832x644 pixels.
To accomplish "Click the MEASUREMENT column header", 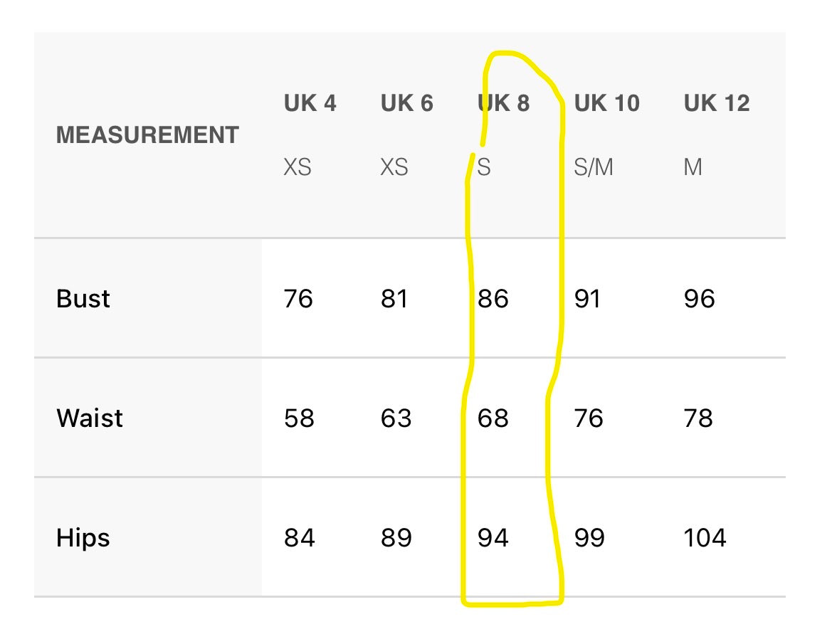I will 147,134.
